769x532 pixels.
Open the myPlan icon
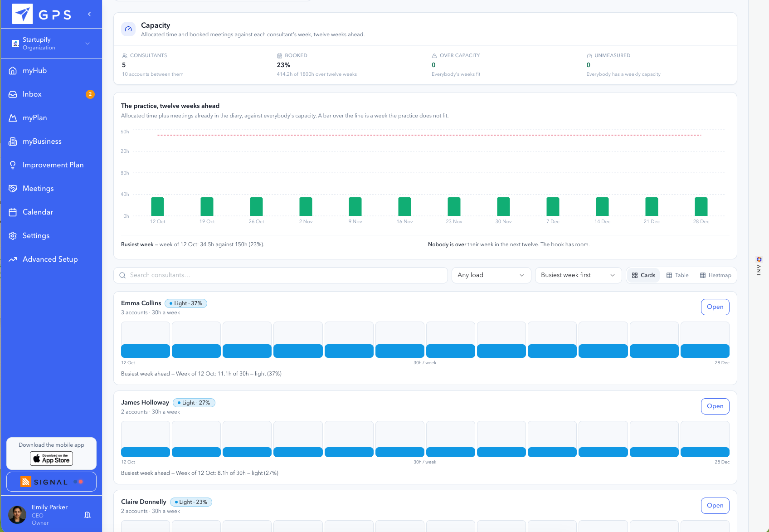coord(13,118)
